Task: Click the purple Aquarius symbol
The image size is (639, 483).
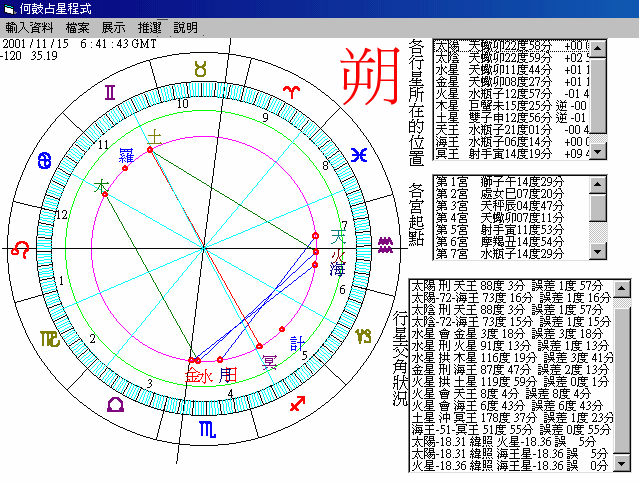Action: 385,242
